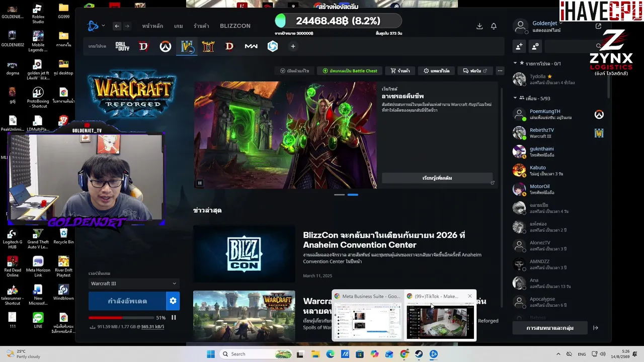Open Steam from the taskbar

point(419,354)
